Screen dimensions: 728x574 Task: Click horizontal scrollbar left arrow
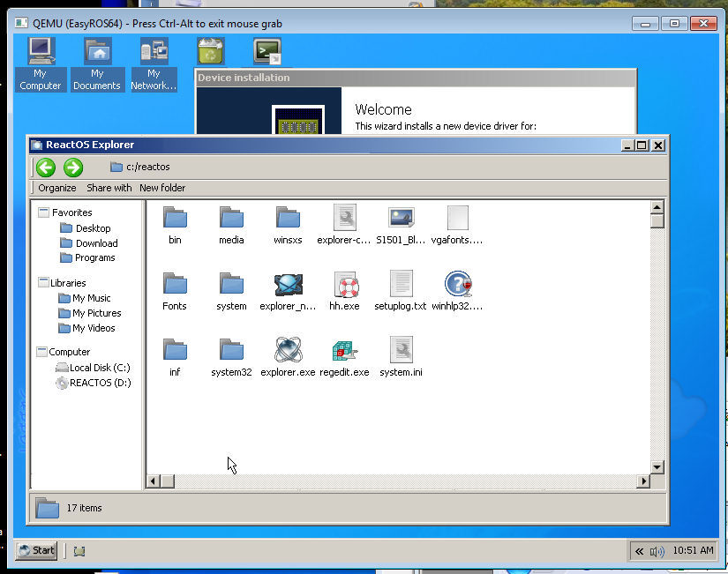pyautogui.click(x=153, y=481)
